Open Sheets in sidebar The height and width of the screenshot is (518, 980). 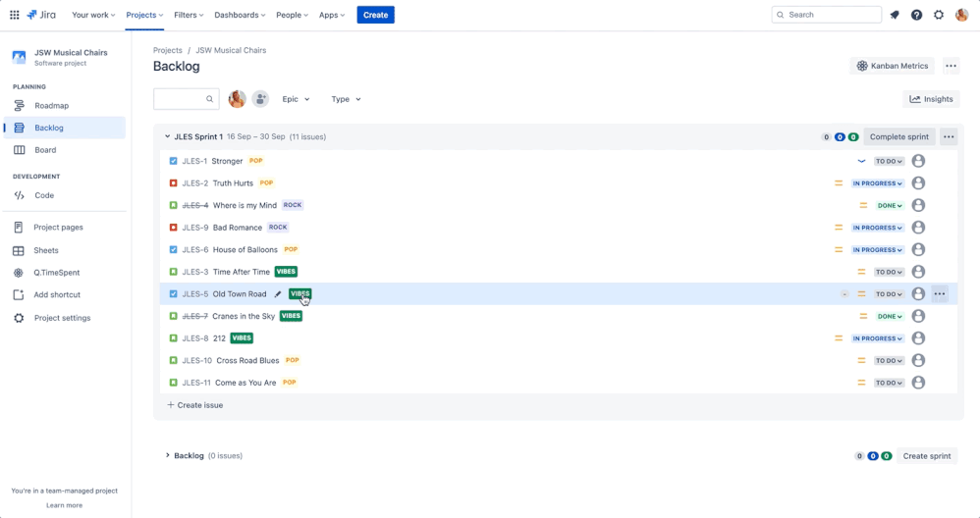coord(65,250)
